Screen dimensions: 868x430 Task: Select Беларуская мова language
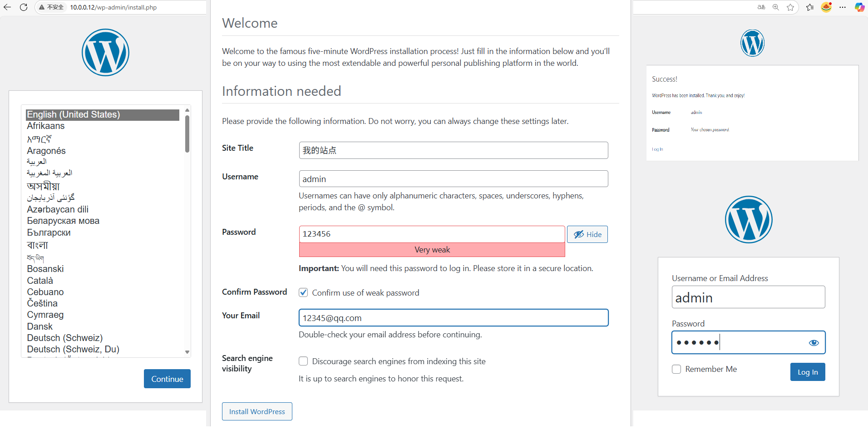coord(63,221)
